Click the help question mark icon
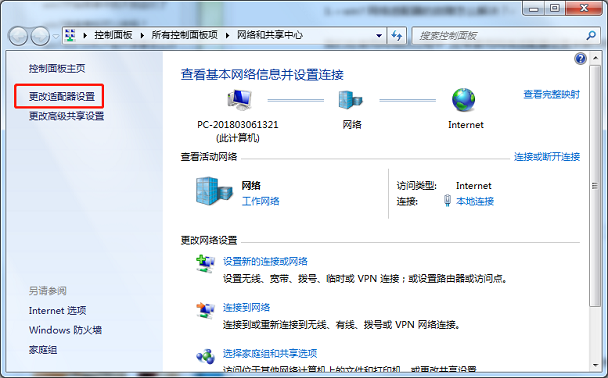This screenshot has height=378, width=608. (580, 59)
